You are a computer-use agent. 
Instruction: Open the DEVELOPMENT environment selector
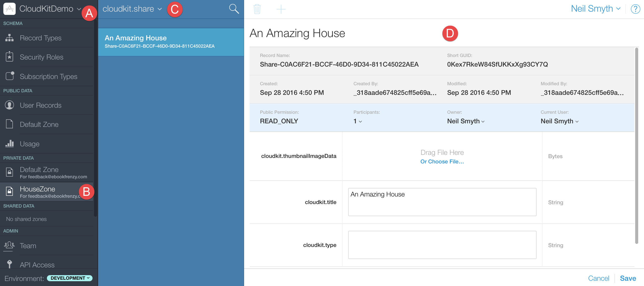(70, 278)
